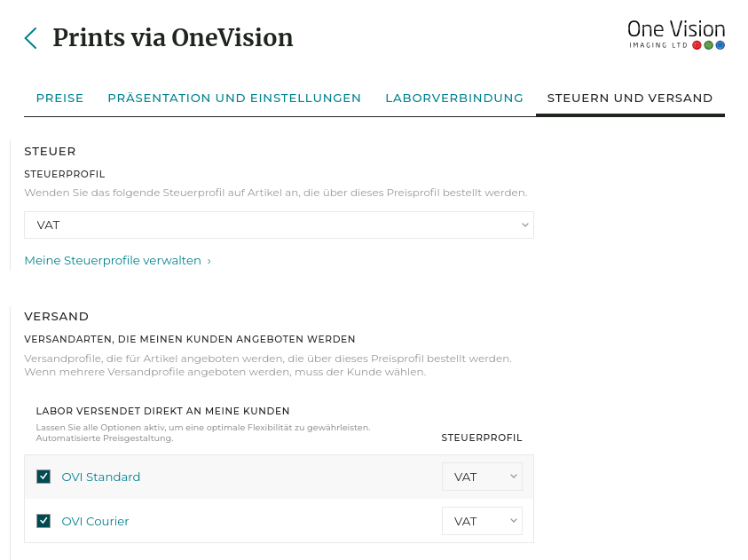The width and height of the screenshot is (748, 560).
Task: Go to the Laborverbindung tab
Action: click(x=454, y=98)
